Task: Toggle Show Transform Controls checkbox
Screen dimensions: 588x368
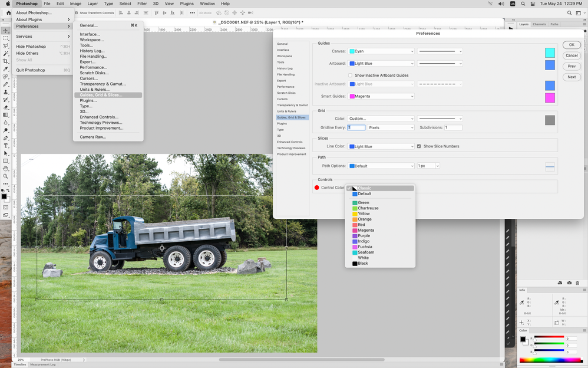Action: (77, 12)
